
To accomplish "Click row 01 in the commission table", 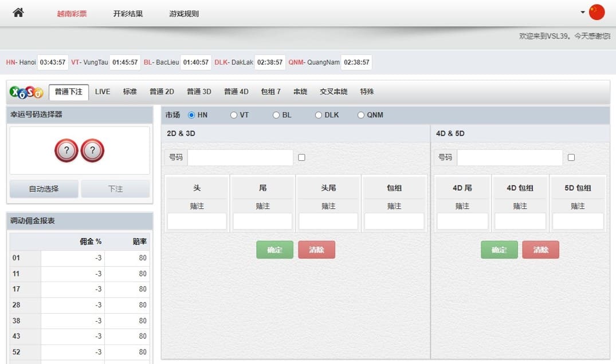I will pyautogui.click(x=80, y=258).
